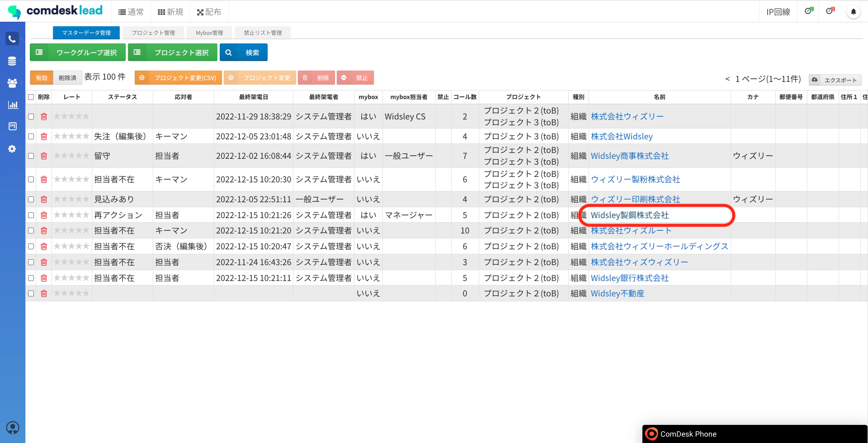Click trash icon for 株式会社ウィズウィズリー row
Viewport: 868px width, 443px height.
point(44,262)
